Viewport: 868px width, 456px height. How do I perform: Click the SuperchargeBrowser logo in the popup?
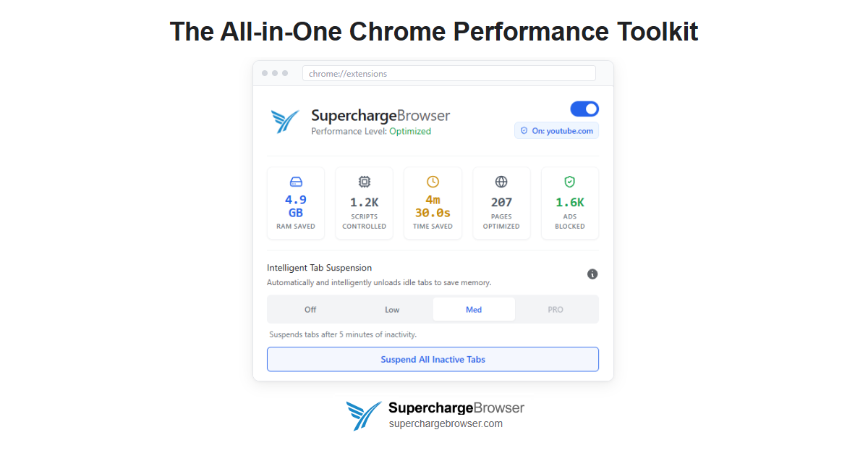(x=285, y=120)
